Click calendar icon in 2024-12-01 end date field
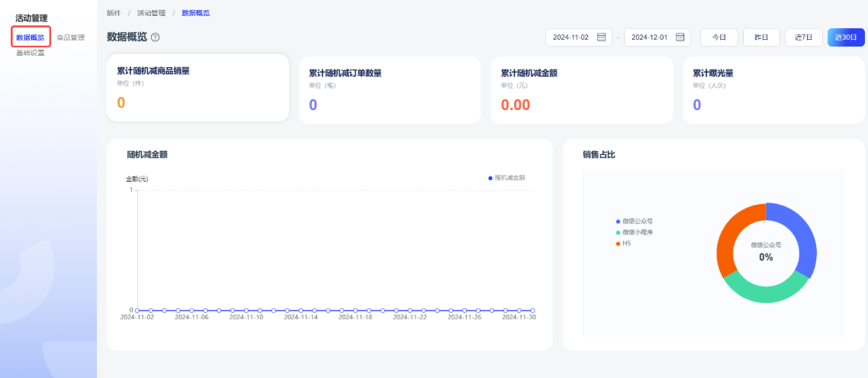Viewport: 868px width, 378px height. 680,37
